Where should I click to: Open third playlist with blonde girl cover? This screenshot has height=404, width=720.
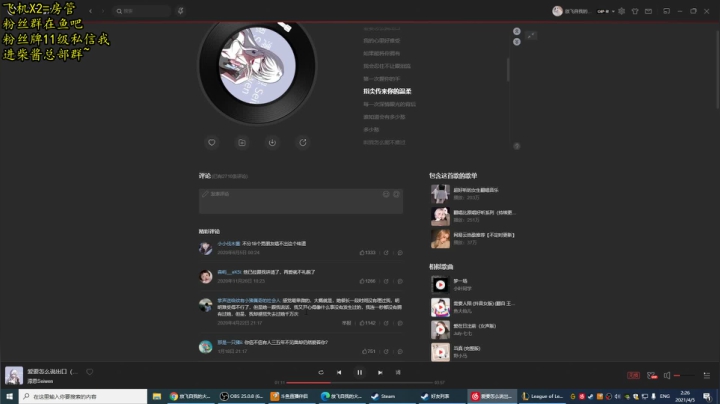pos(440,239)
